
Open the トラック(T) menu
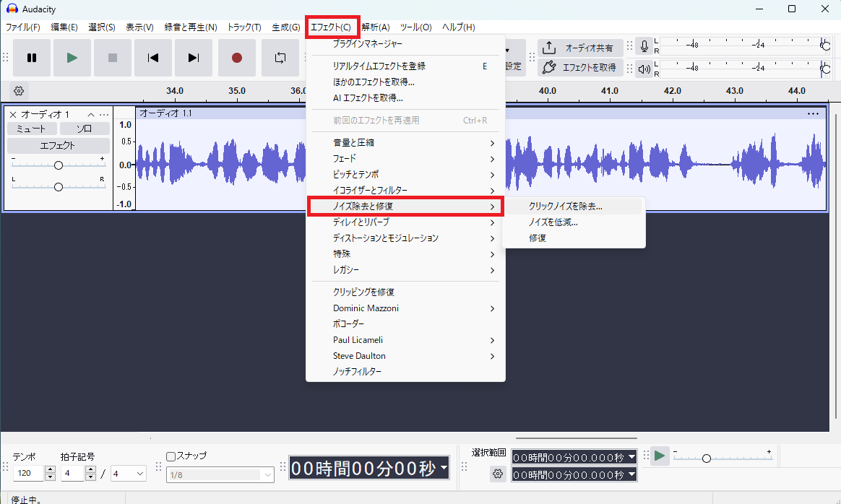click(244, 27)
